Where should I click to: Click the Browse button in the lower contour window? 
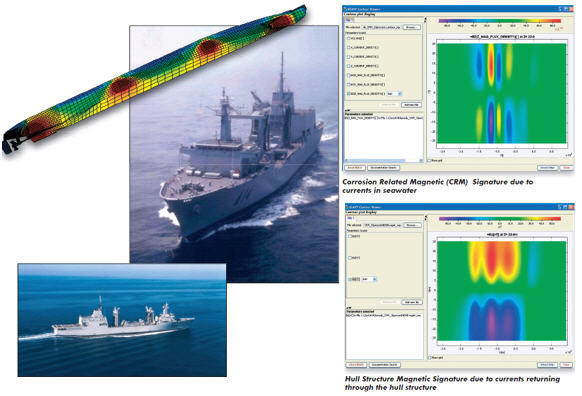tap(412, 225)
